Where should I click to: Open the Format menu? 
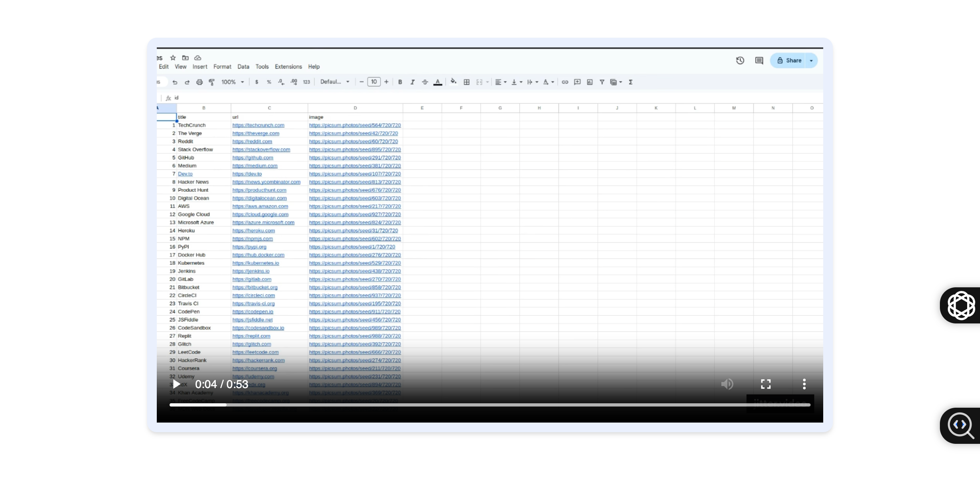point(222,67)
